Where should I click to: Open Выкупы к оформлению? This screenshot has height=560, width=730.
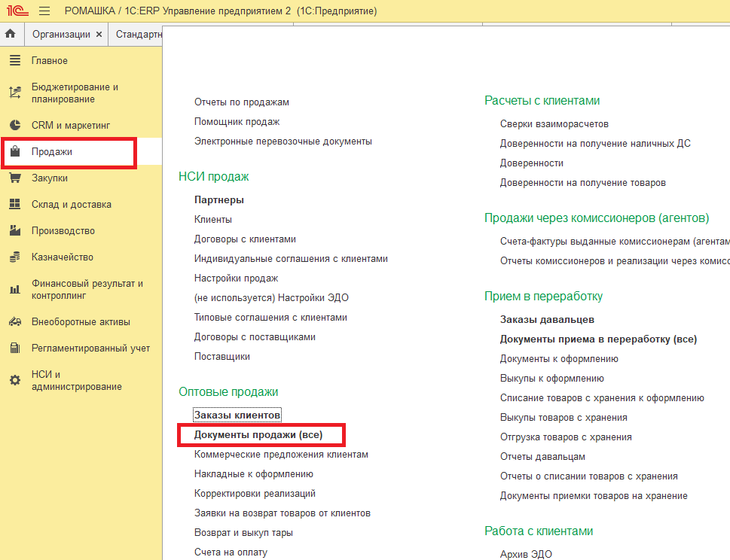(551, 378)
